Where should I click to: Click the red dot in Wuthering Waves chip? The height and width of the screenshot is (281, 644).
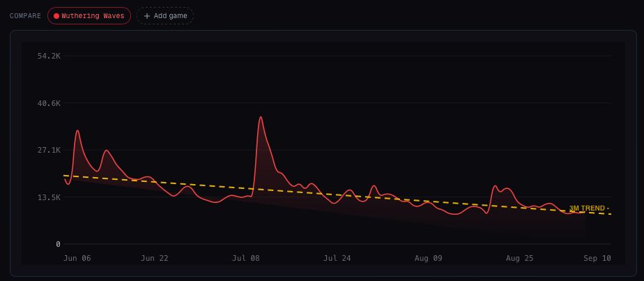56,16
